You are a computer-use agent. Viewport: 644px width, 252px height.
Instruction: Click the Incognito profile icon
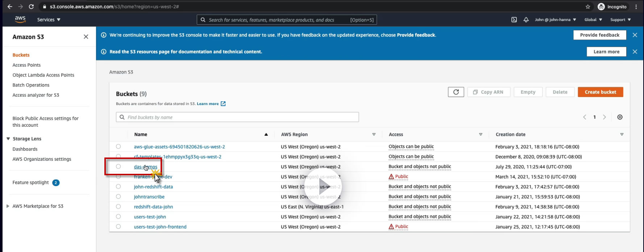tap(601, 7)
